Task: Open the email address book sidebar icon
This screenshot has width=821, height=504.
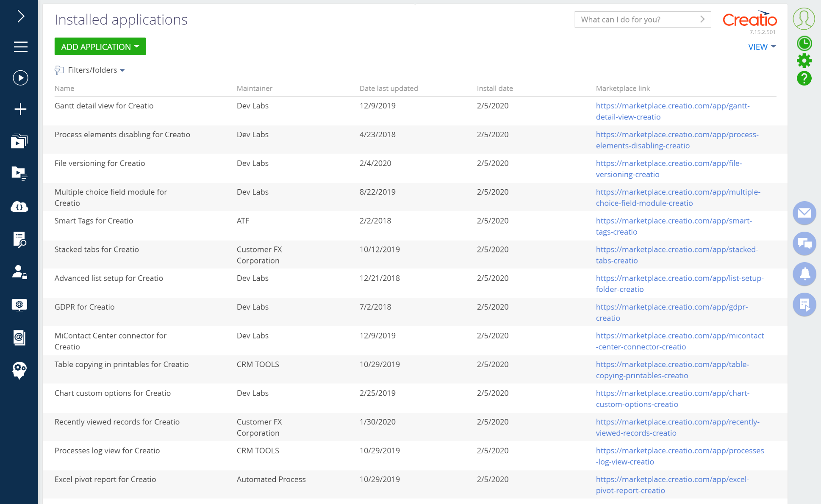Action: point(19,338)
